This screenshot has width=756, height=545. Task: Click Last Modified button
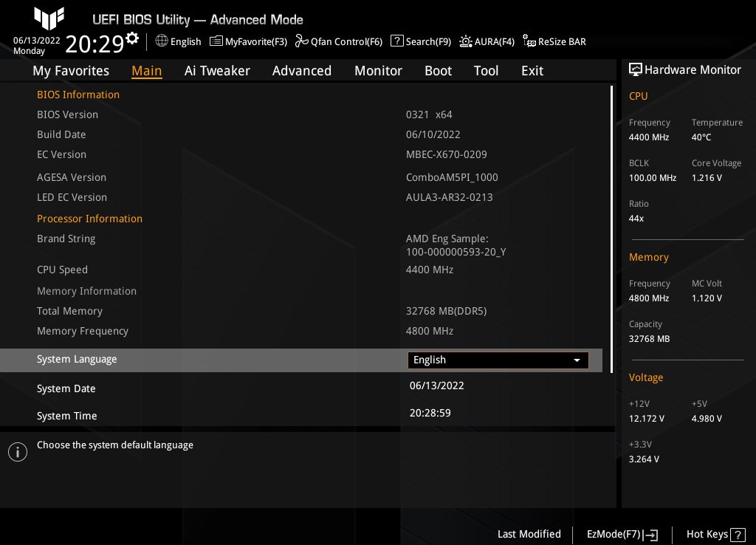[x=529, y=534]
